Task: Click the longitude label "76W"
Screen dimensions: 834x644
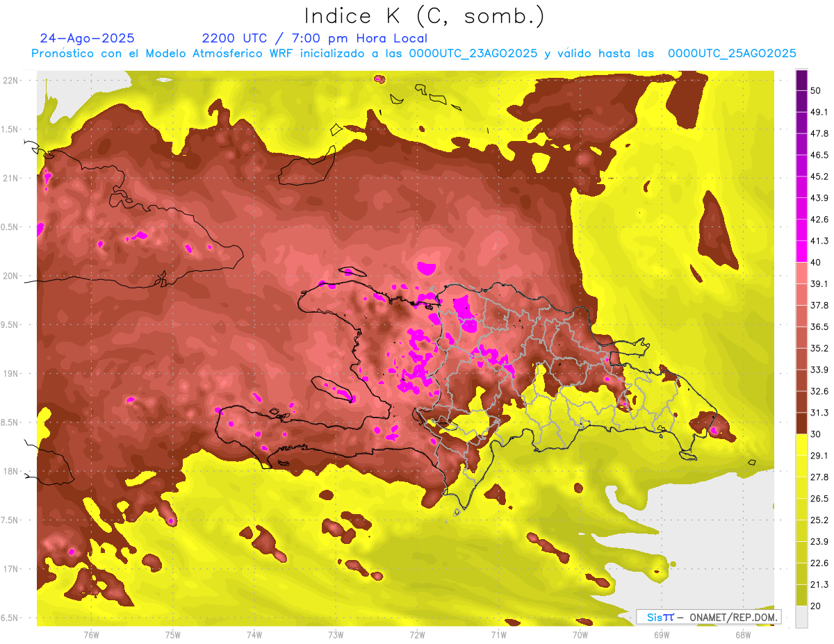Action: (91, 635)
